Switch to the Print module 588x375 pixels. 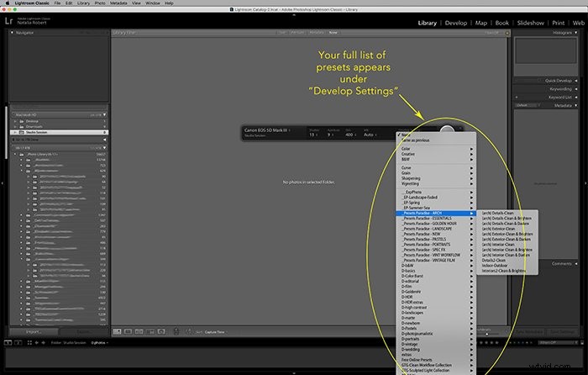(x=558, y=23)
